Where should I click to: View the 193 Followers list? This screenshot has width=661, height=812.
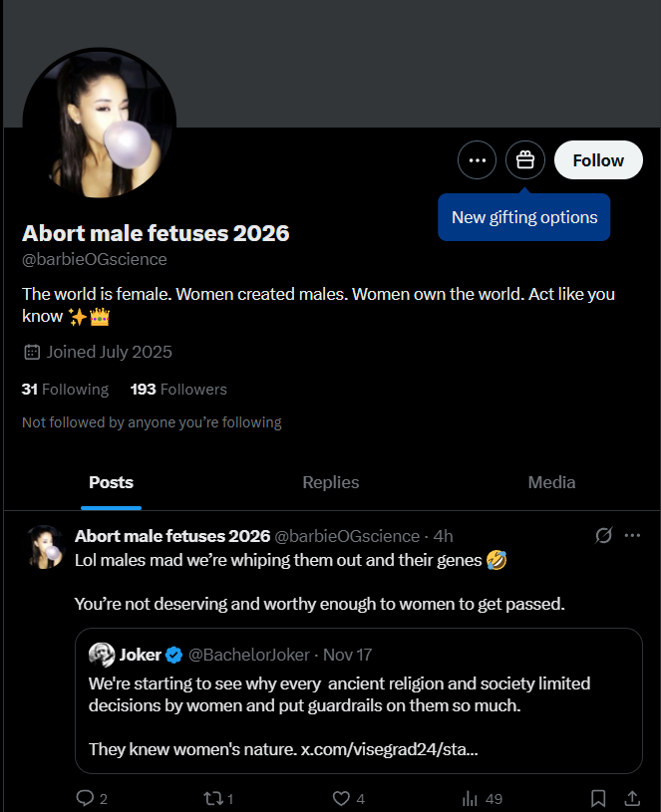click(x=178, y=390)
